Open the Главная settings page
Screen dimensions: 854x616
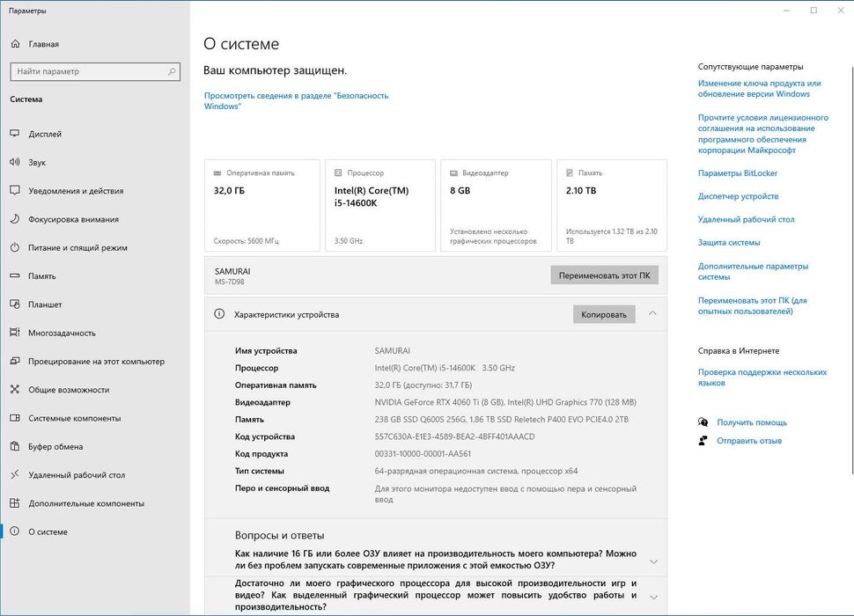click(95, 43)
